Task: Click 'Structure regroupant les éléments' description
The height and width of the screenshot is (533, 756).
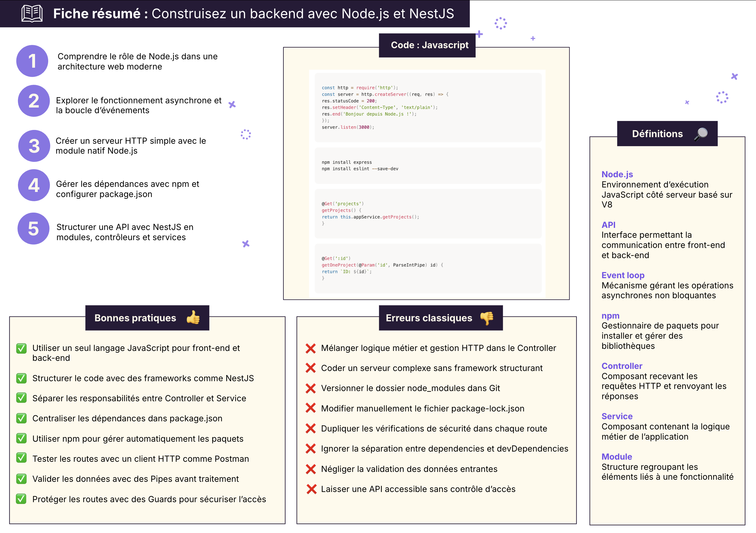Action: click(667, 472)
